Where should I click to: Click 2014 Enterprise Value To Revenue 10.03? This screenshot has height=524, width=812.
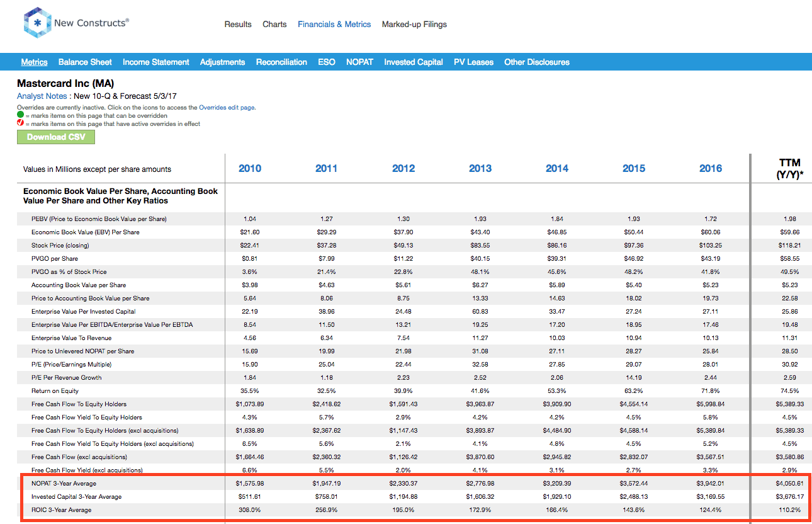pos(557,338)
